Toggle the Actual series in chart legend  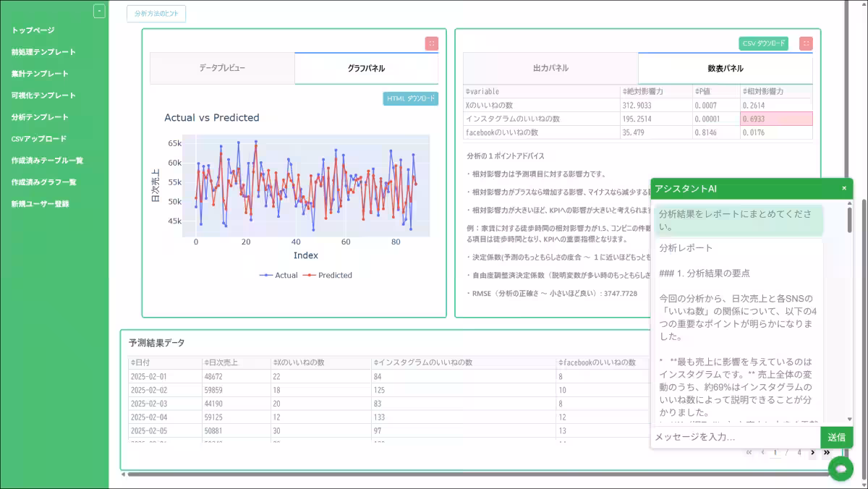(278, 275)
